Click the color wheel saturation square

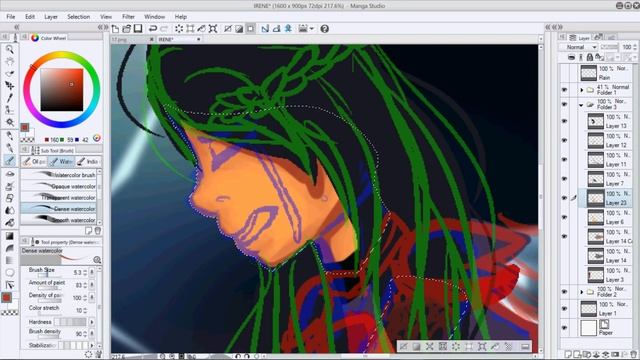point(62,89)
